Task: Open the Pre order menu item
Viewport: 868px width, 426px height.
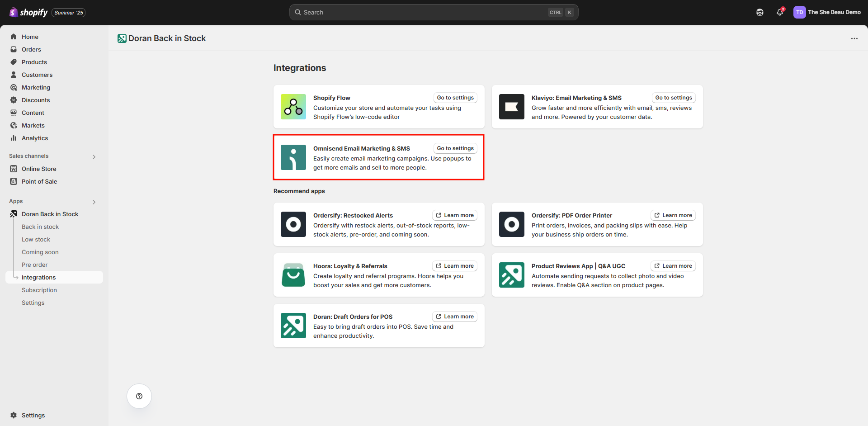Action: (35, 265)
